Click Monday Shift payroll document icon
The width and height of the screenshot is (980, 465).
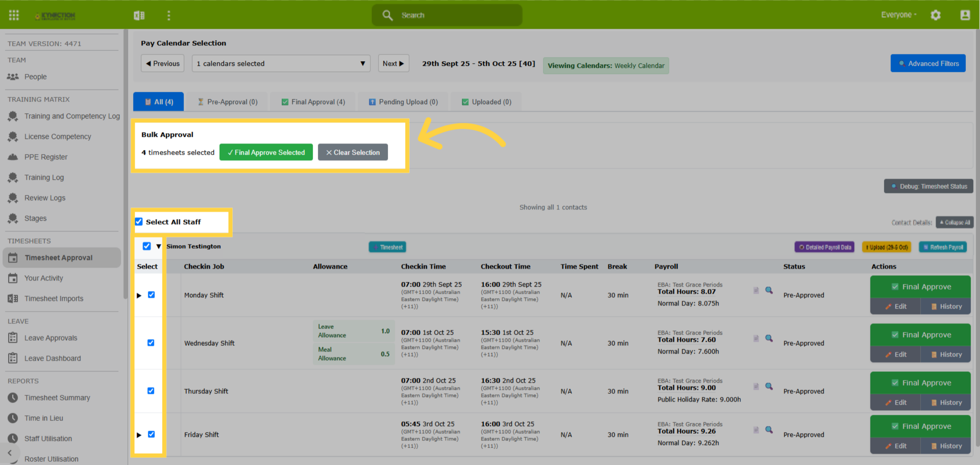756,290
